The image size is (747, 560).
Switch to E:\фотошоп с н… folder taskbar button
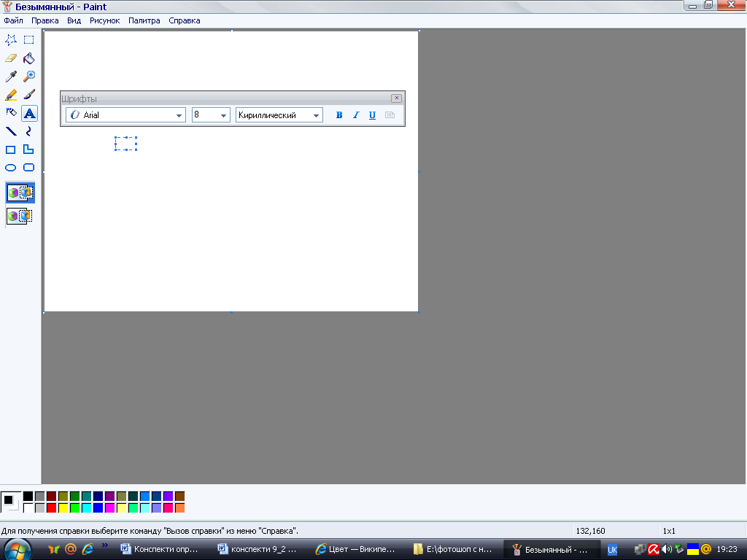tap(452, 550)
